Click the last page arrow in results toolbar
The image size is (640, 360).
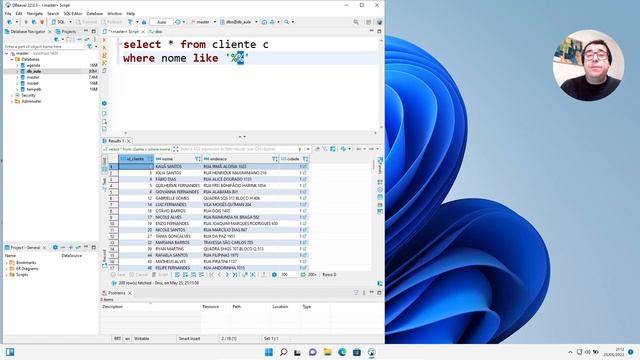click(x=235, y=275)
